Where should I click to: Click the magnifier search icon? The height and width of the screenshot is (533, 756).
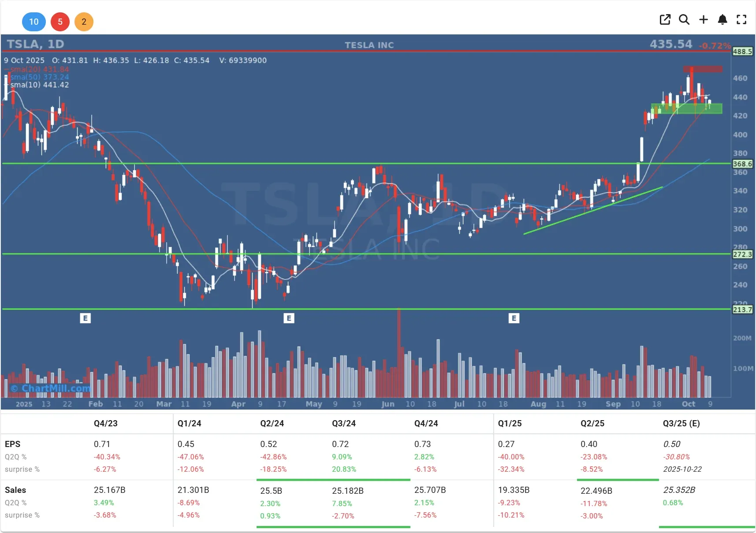[684, 19]
